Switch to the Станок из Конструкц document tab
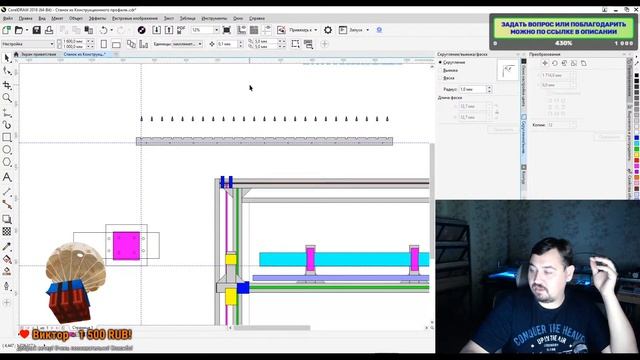Screen dimensions: 640x360 (x=84, y=54)
